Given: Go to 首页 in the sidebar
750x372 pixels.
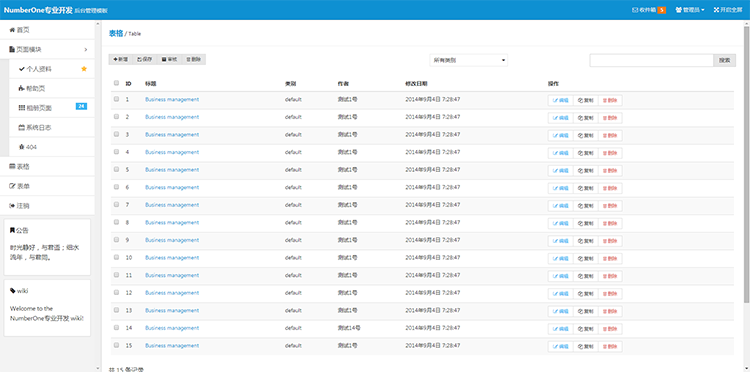Looking at the screenshot, I should pyautogui.click(x=47, y=30).
